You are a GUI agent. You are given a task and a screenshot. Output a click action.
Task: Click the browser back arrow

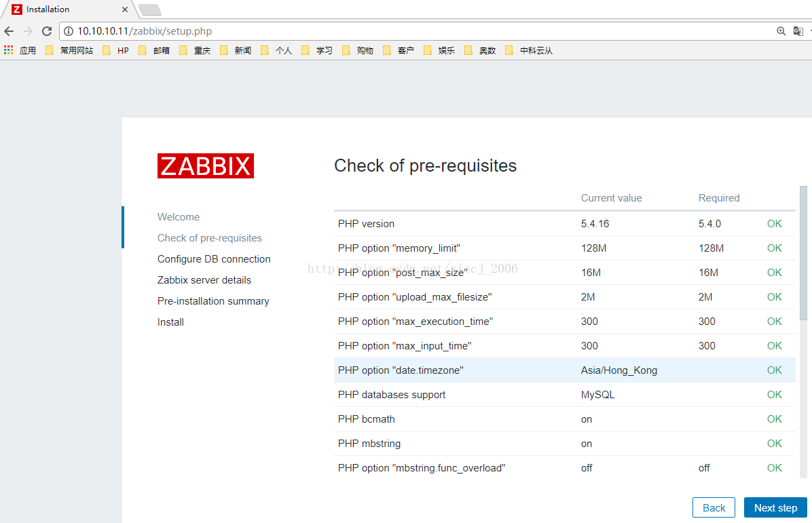[x=9, y=31]
